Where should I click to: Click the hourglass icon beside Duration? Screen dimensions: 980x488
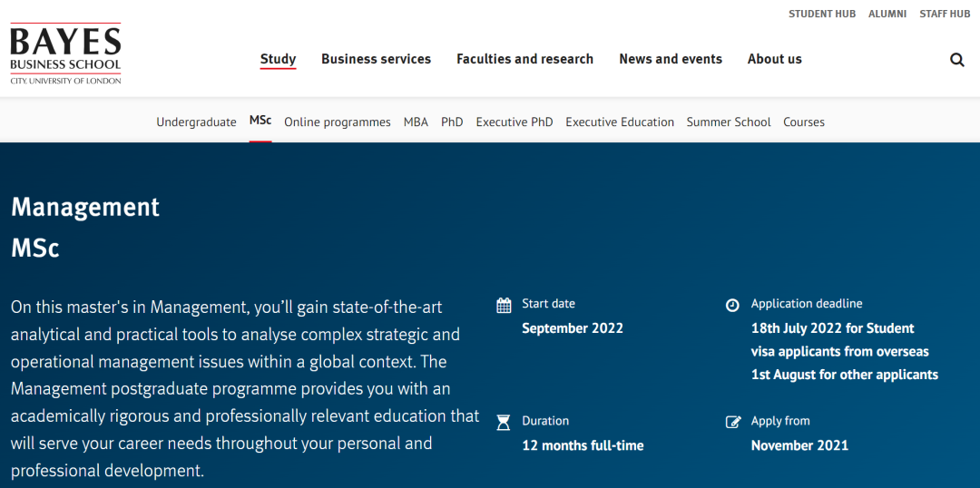(x=504, y=422)
